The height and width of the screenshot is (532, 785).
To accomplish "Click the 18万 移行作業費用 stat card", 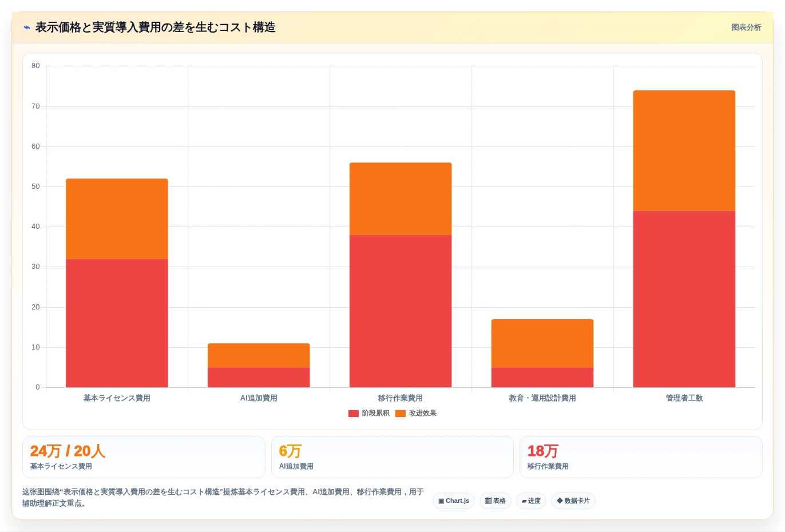I will click(x=641, y=457).
